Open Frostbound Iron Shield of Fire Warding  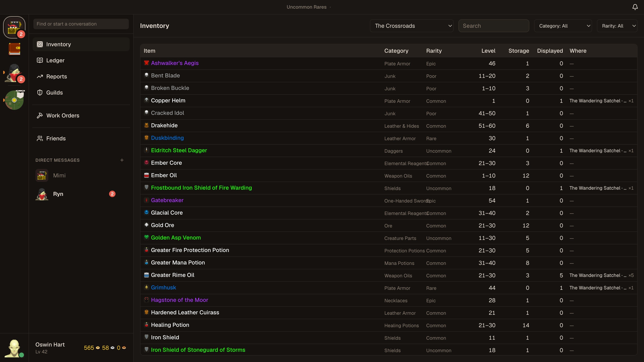click(x=201, y=188)
